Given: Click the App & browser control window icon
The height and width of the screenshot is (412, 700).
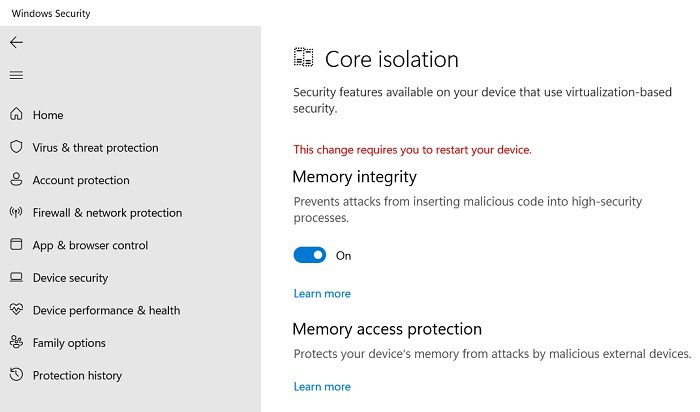Looking at the screenshot, I should click(16, 245).
